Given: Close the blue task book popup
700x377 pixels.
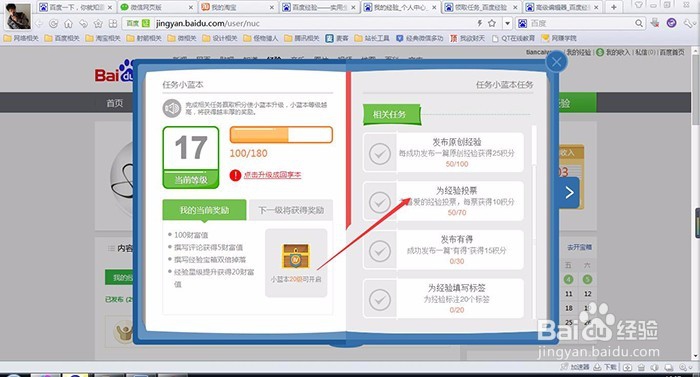Looking at the screenshot, I should point(556,62).
